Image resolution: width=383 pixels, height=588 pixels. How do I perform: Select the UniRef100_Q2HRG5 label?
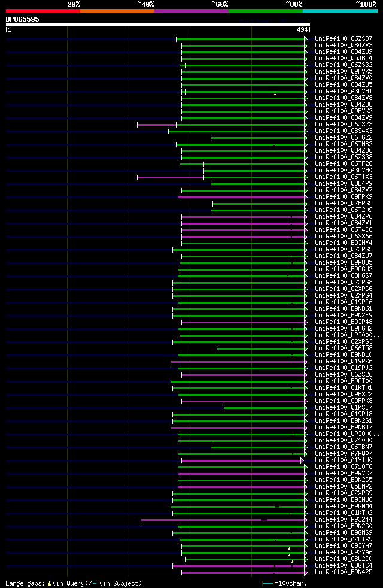click(344, 204)
